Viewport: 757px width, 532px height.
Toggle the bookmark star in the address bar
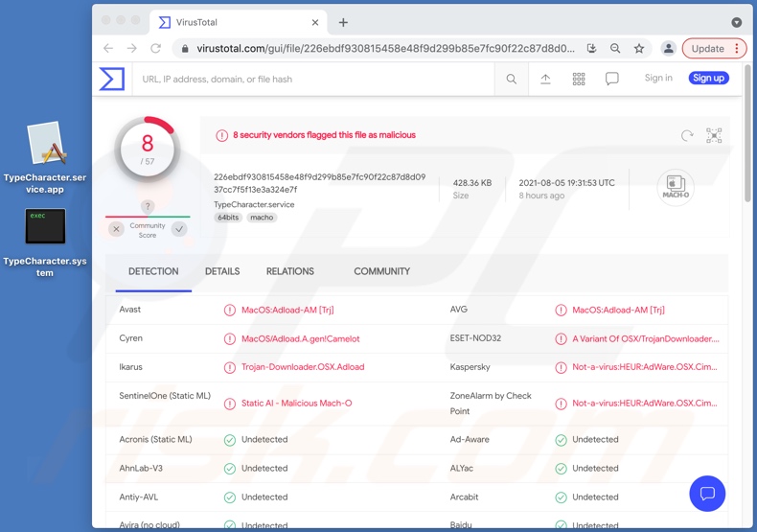point(639,48)
